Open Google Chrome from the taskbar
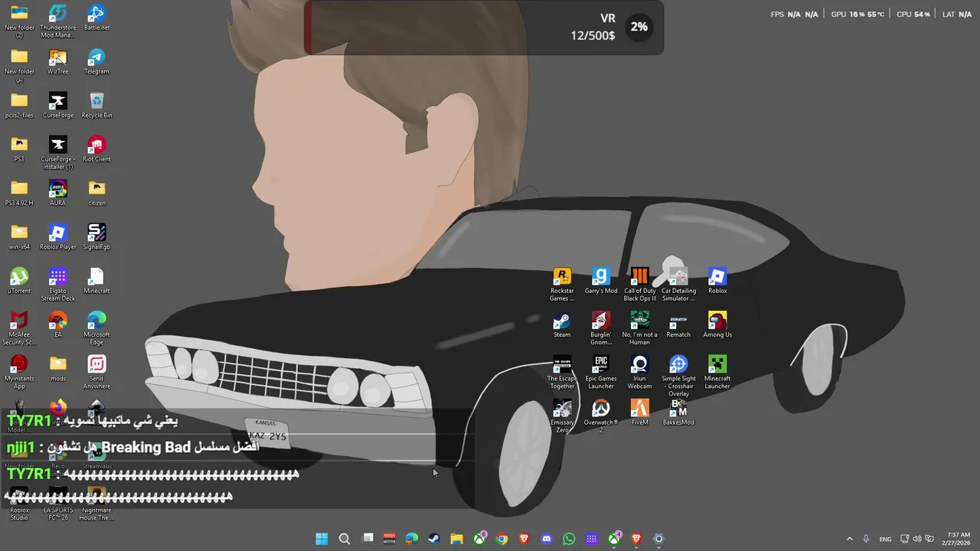This screenshot has height=551, width=980. [501, 539]
